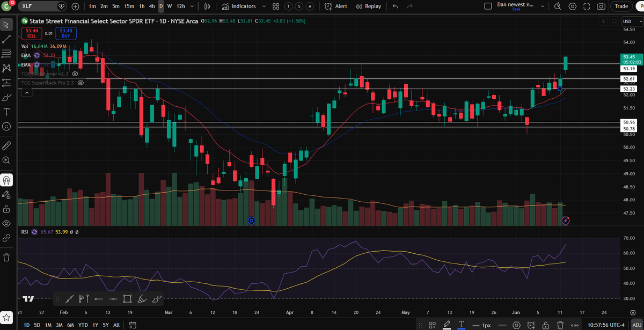Open the horizontal lines tool group
The width and height of the screenshot is (644, 330).
6,54
